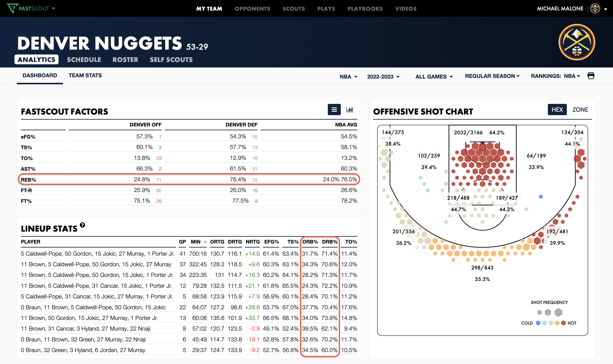Open the 2022-2023 season dropdown

383,77
